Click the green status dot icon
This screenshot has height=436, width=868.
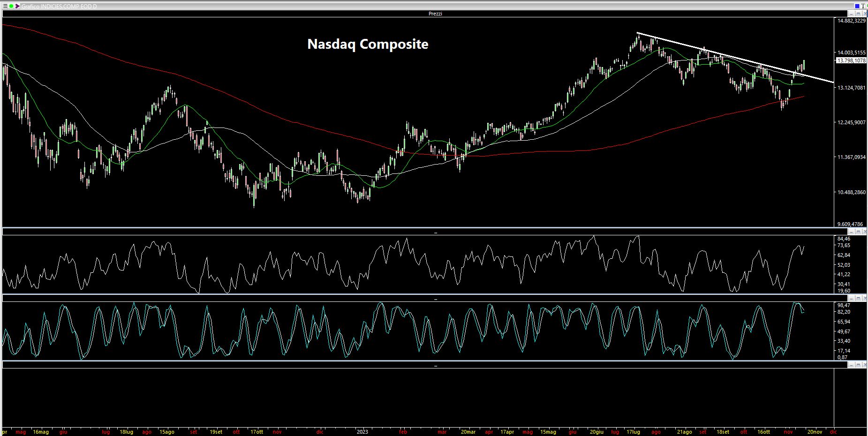(11, 6)
